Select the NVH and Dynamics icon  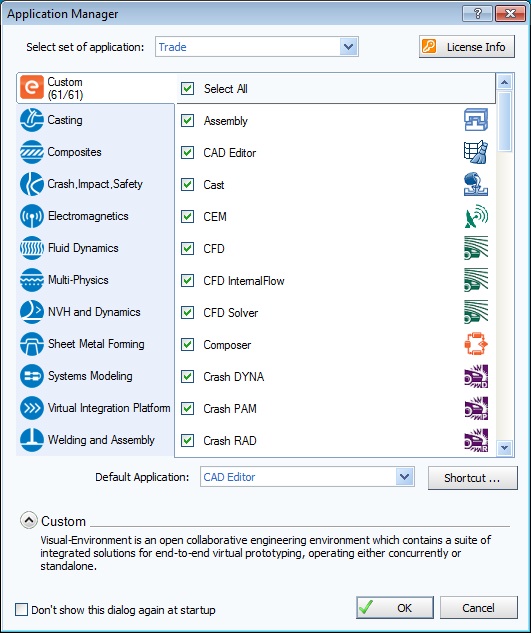pyautogui.click(x=32, y=312)
